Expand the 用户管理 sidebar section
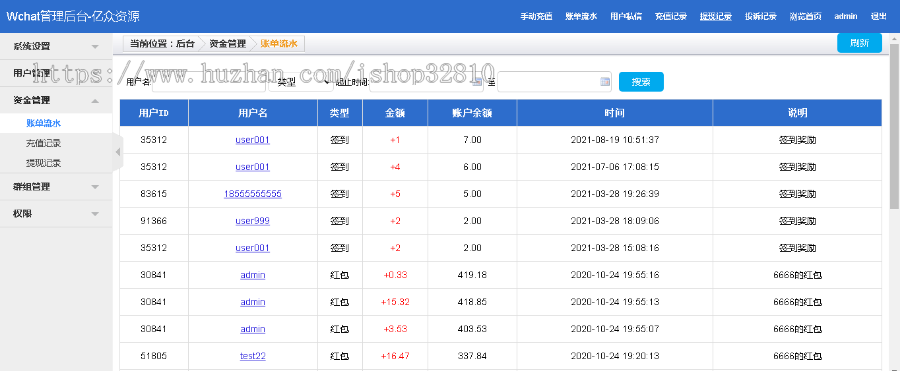This screenshot has width=900, height=371. 56,73
